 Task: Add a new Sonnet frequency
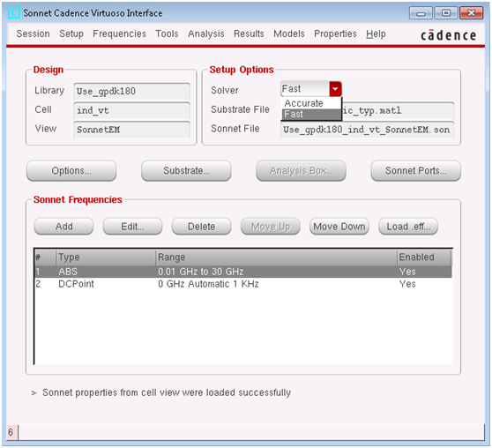coord(63,227)
